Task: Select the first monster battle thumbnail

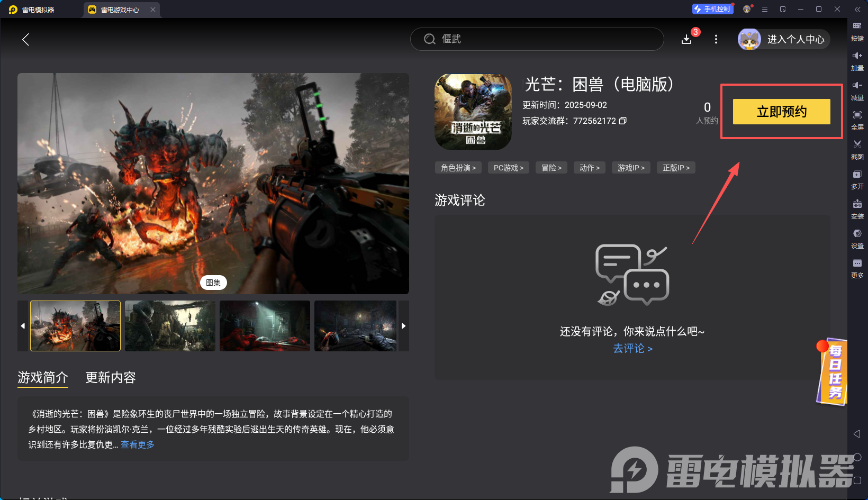Action: [75, 326]
